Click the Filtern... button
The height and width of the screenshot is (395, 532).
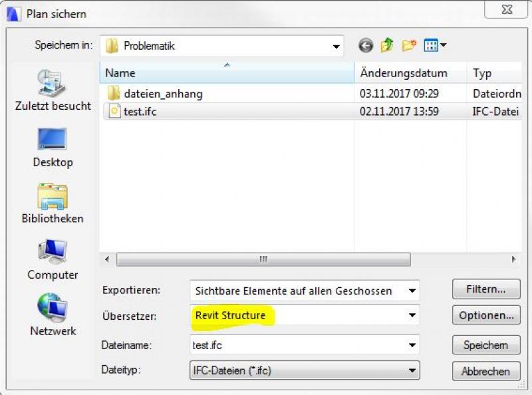point(485,289)
